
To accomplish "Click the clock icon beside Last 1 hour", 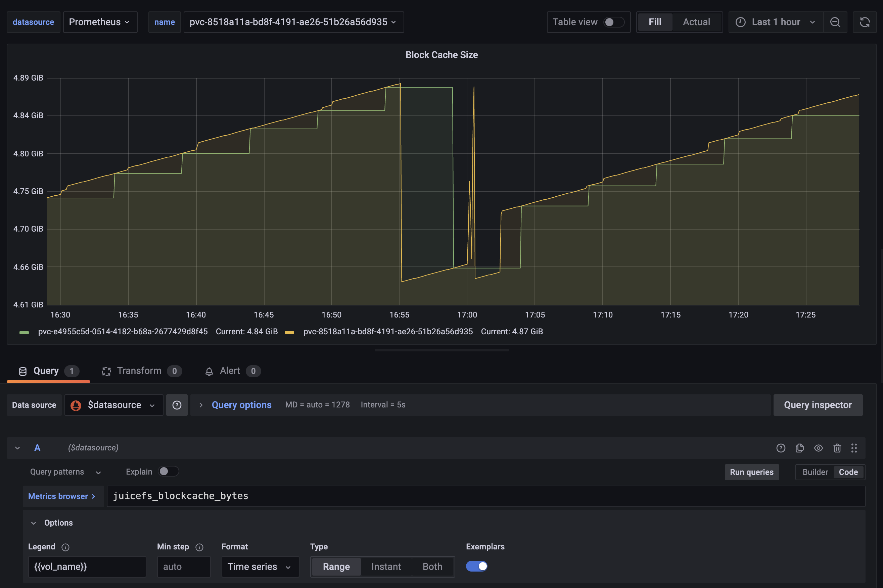I will coord(740,22).
